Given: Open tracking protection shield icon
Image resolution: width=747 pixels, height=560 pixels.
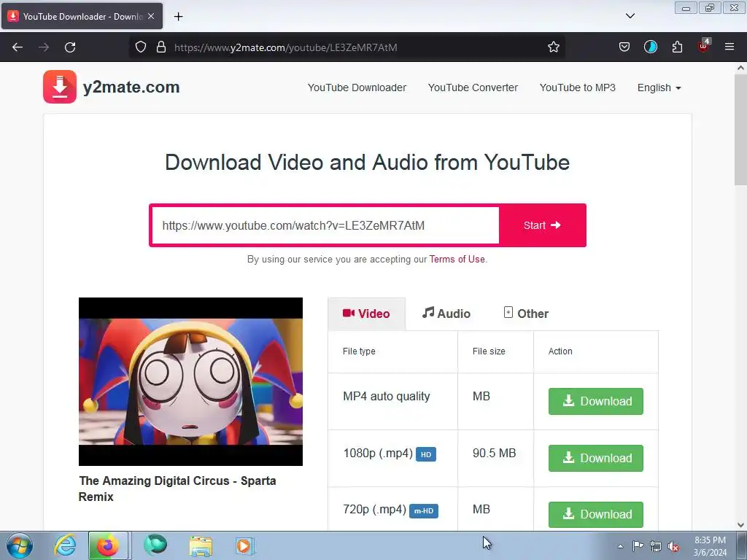Looking at the screenshot, I should coord(141,47).
